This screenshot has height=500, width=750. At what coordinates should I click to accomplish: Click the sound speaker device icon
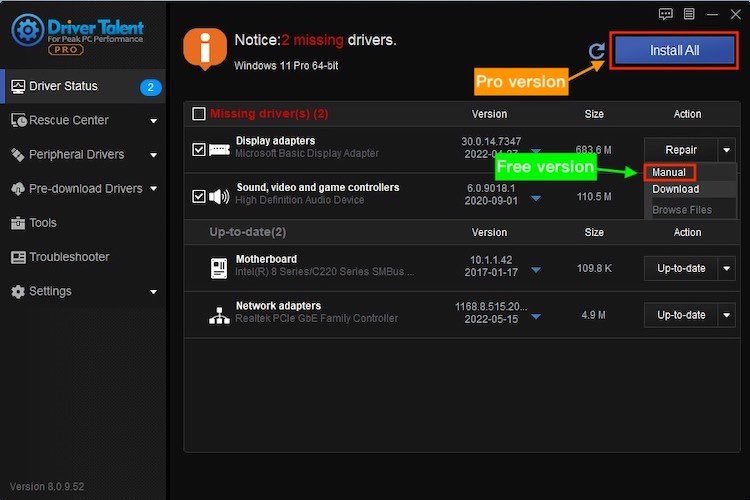point(219,196)
